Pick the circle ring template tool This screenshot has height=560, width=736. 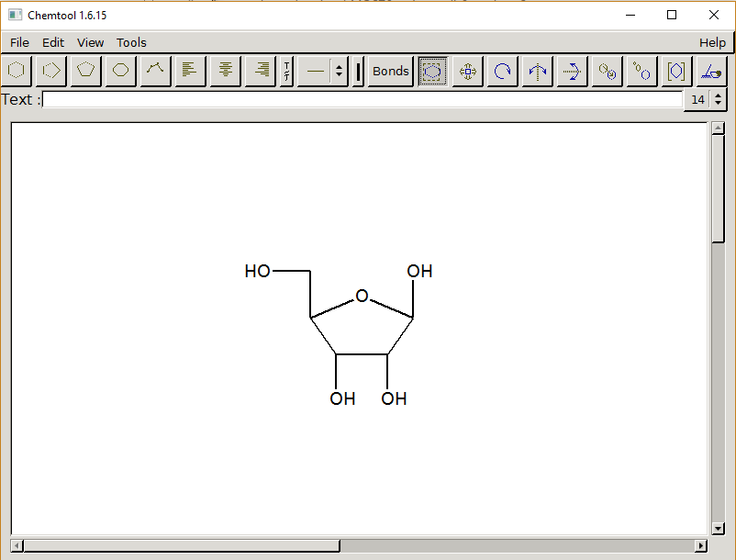[x=120, y=71]
